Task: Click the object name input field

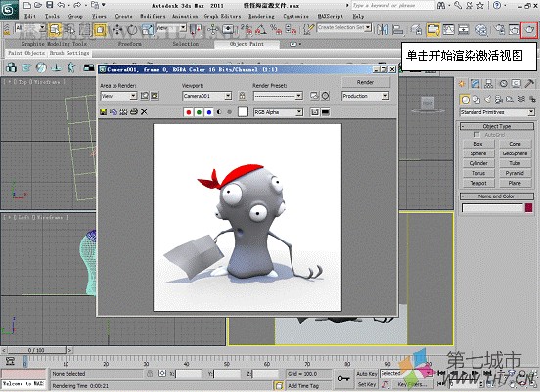Action: pyautogui.click(x=492, y=208)
